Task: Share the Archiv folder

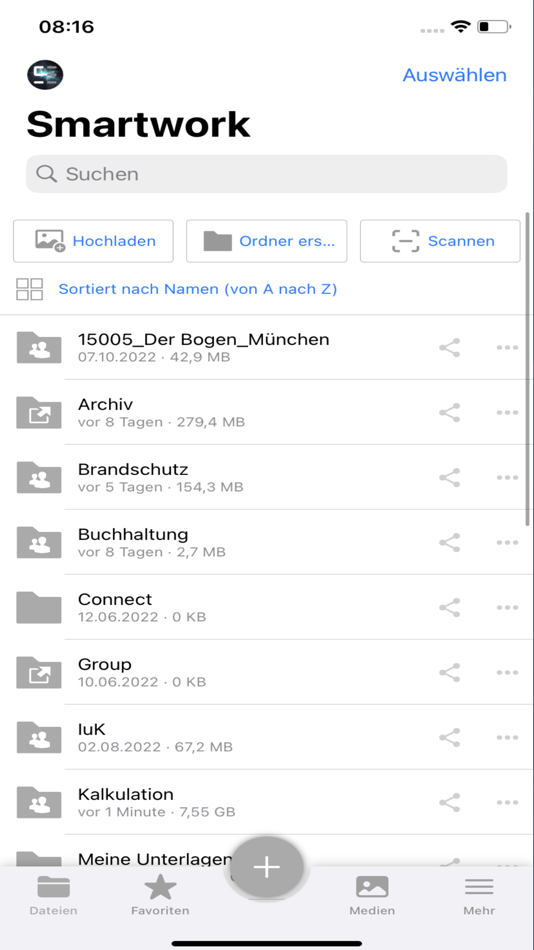Action: [449, 413]
